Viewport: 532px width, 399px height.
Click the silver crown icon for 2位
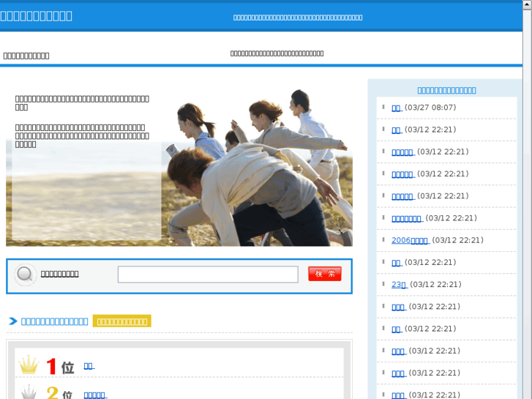29,392
